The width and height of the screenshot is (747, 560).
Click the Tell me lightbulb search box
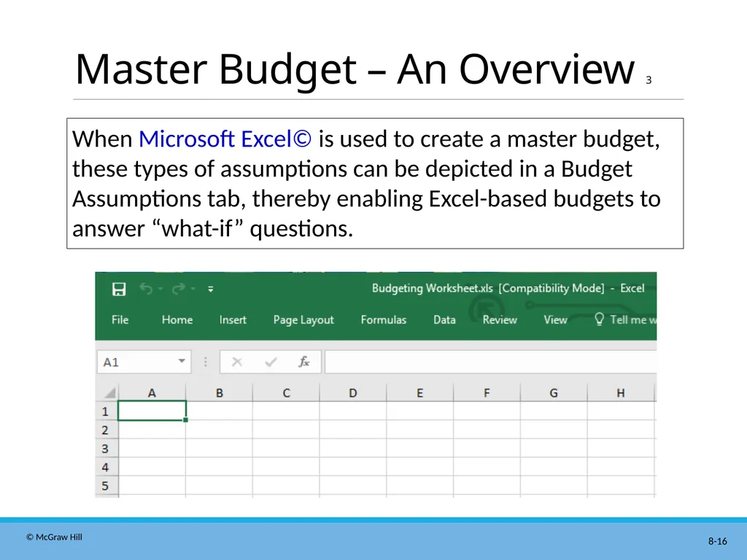[625, 319]
